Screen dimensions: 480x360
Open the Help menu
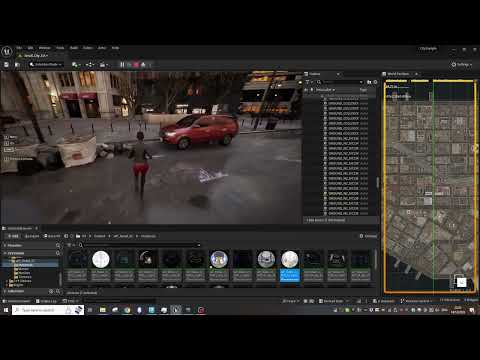click(x=115, y=48)
